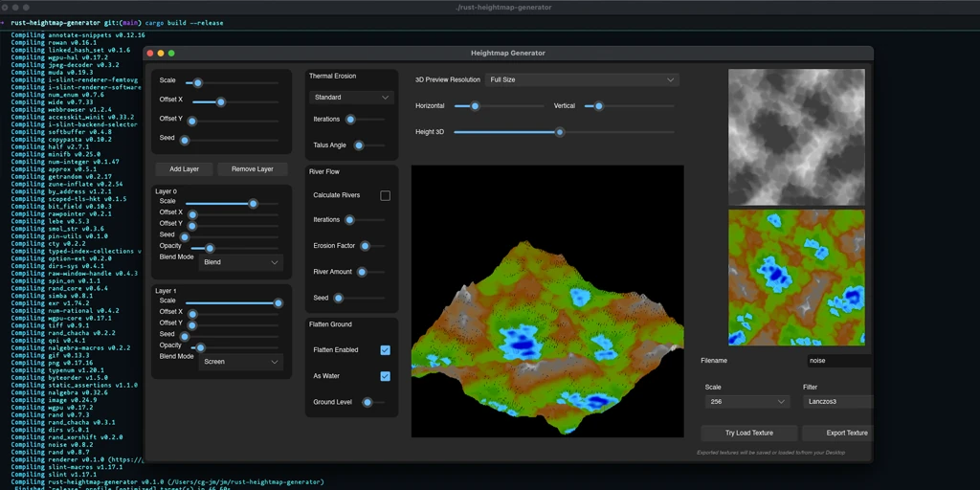This screenshot has width=980, height=490.
Task: Click the Layer 1 Seed slider handle
Action: 185,336
